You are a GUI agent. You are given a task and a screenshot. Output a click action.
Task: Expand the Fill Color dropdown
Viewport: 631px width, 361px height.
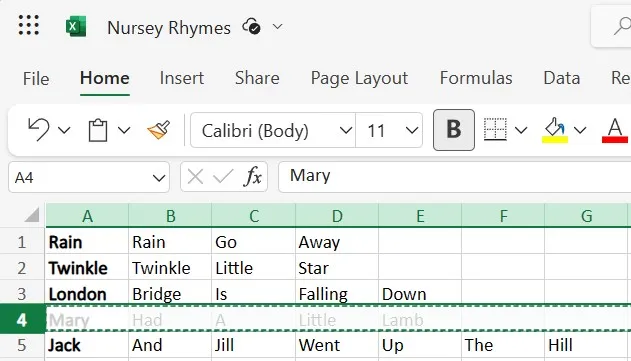(x=580, y=130)
